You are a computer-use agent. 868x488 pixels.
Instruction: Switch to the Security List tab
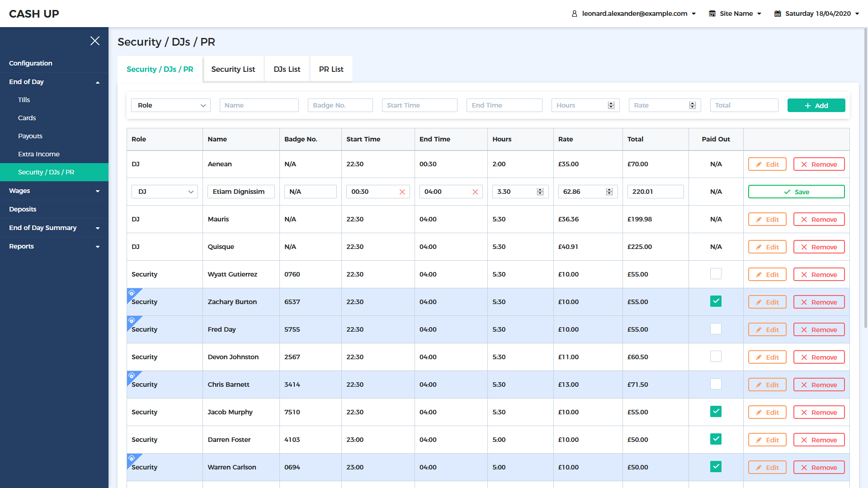[x=233, y=69]
